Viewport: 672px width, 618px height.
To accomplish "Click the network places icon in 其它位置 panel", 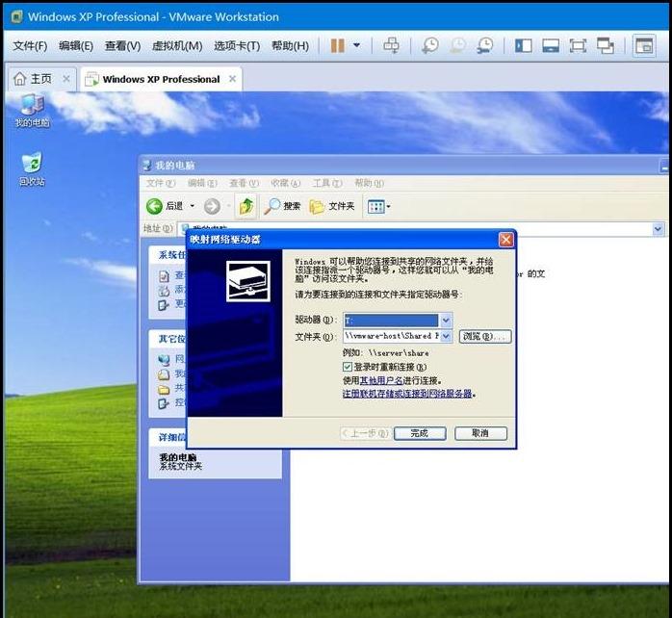I will (164, 360).
